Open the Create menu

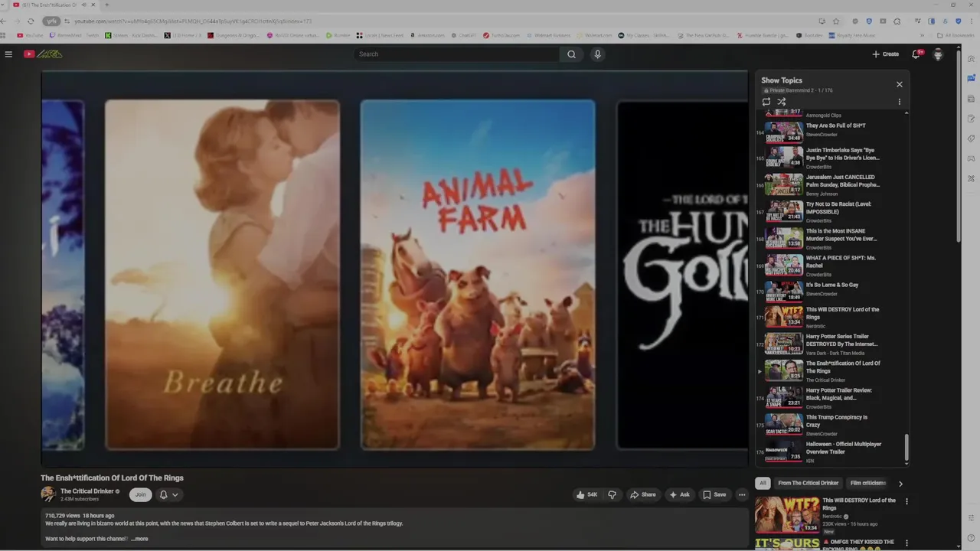pos(885,54)
